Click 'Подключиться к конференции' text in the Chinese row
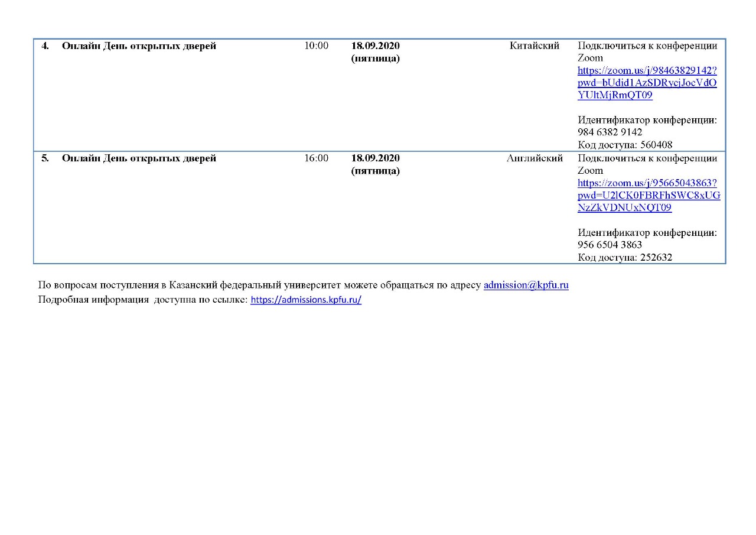Image resolution: width=756 pixels, height=535 pixels. pyautogui.click(x=647, y=46)
